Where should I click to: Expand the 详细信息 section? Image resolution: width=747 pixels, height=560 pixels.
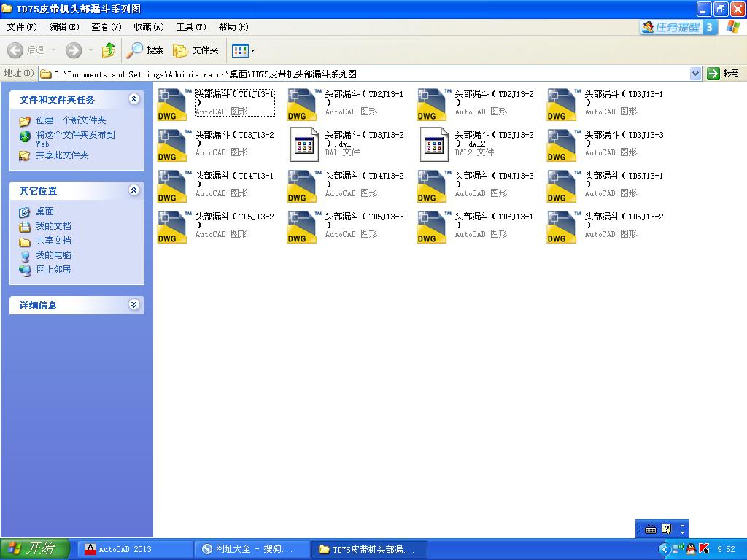click(x=133, y=305)
